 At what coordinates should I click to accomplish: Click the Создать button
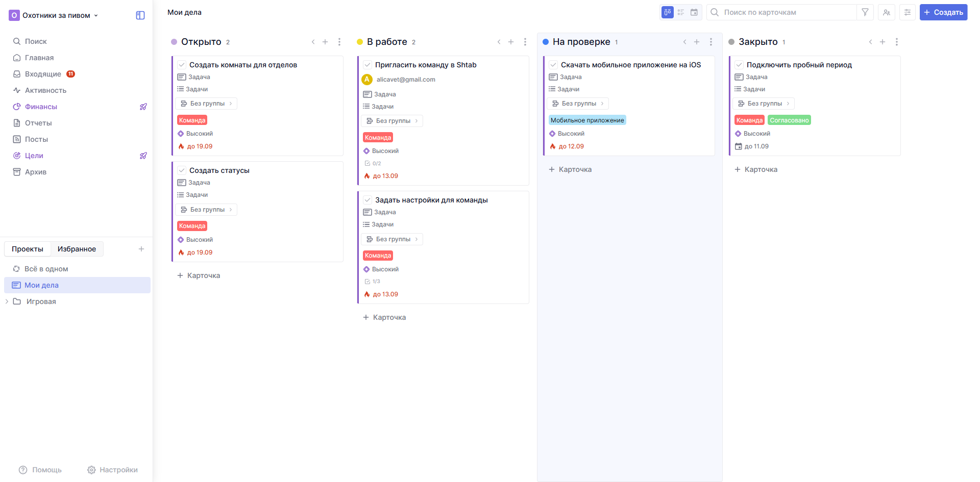point(943,12)
